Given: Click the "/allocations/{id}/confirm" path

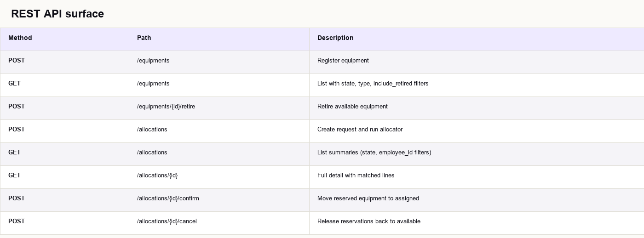Looking at the screenshot, I should [x=168, y=198].
